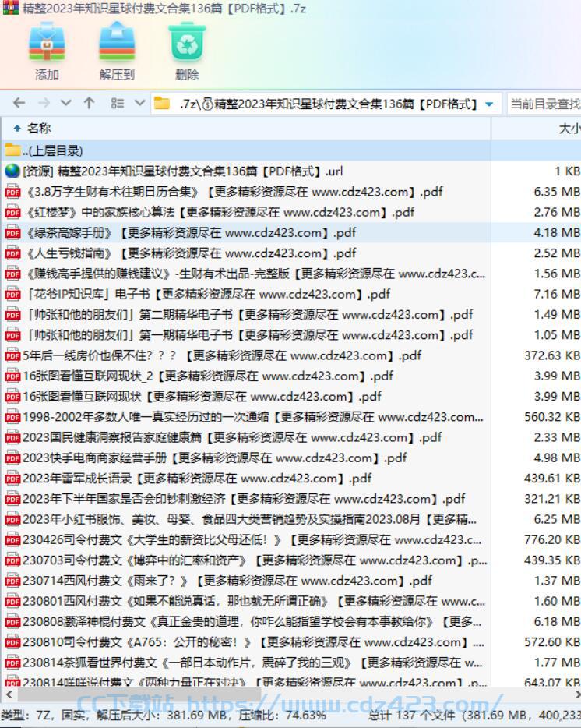This screenshot has width=581, height=728.
Task: Click PDF icon of 2023年雷军成长语录
Action: [12, 479]
